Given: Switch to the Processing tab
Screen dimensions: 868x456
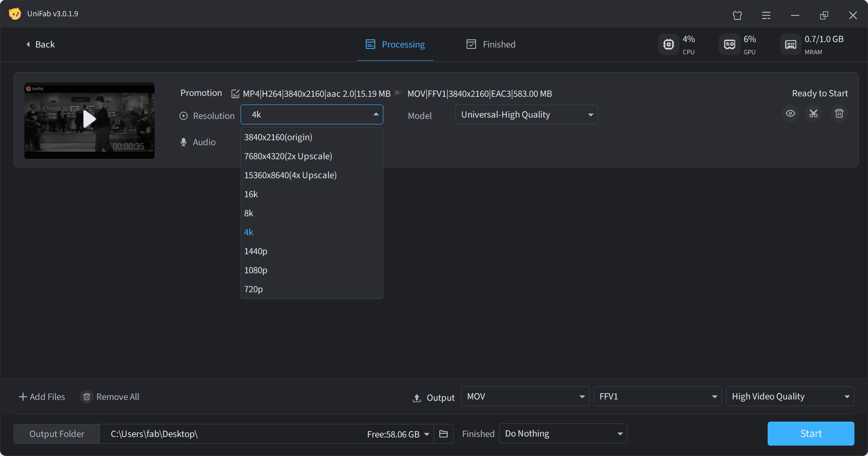Looking at the screenshot, I should [395, 44].
